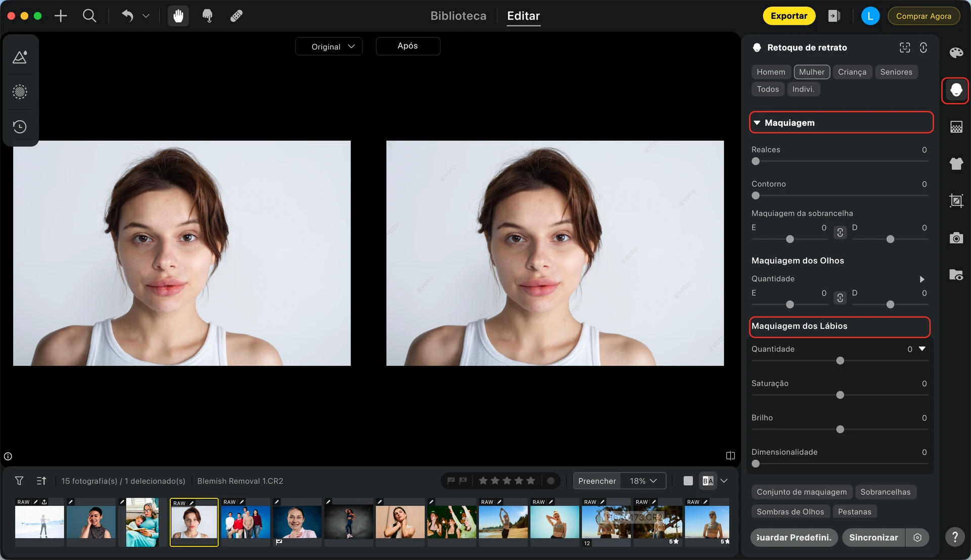Screen dimensions: 971x560
Task: Open the clothing retouch shirt icon
Action: (956, 164)
